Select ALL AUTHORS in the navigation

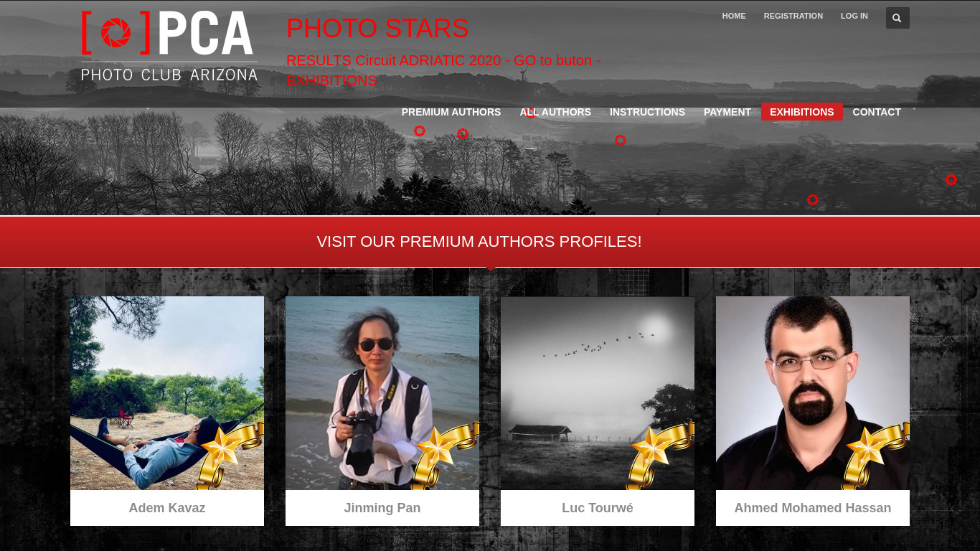pos(555,112)
